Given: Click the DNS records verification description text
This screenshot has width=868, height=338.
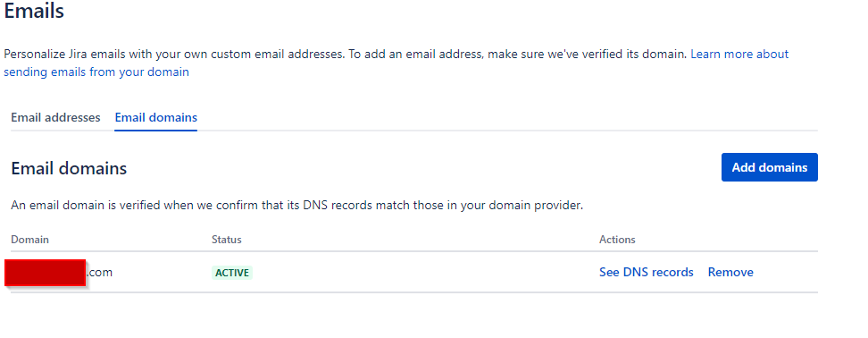Looking at the screenshot, I should [x=296, y=206].
